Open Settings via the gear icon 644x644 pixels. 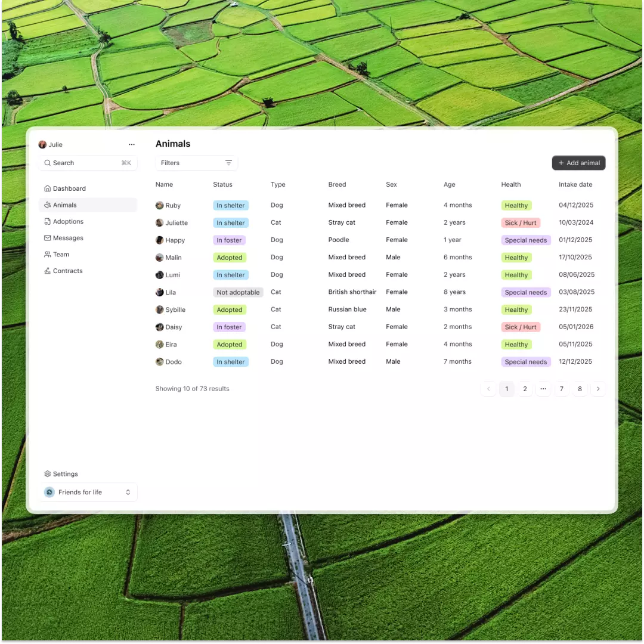click(x=48, y=474)
